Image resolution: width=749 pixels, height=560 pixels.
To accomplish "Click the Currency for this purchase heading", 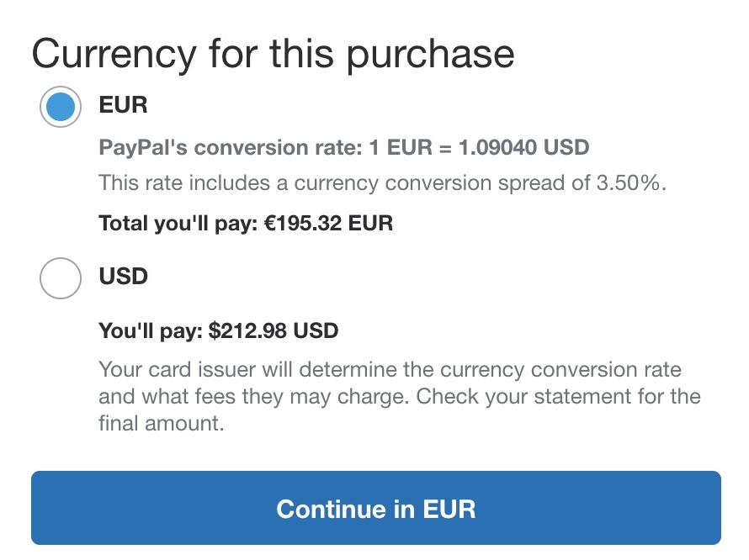I will pyautogui.click(x=274, y=52).
